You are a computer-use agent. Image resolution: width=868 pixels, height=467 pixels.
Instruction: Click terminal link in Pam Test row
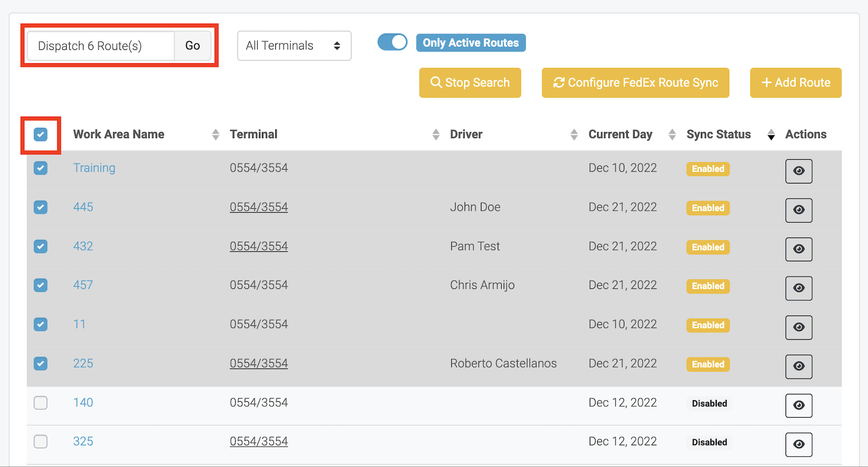[259, 246]
